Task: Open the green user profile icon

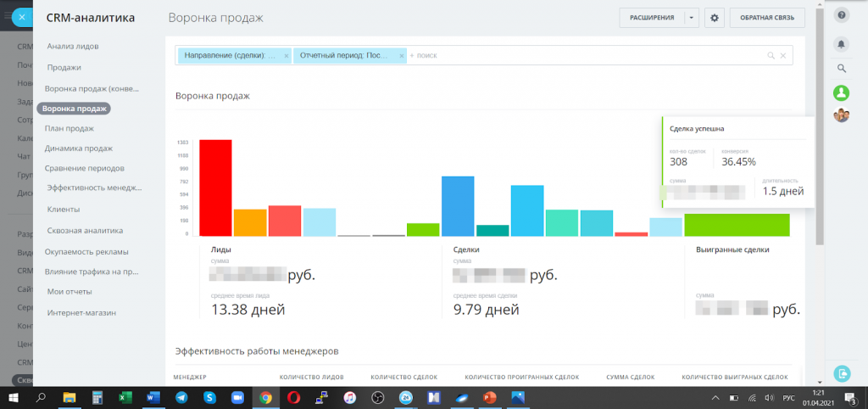Action: point(841,92)
